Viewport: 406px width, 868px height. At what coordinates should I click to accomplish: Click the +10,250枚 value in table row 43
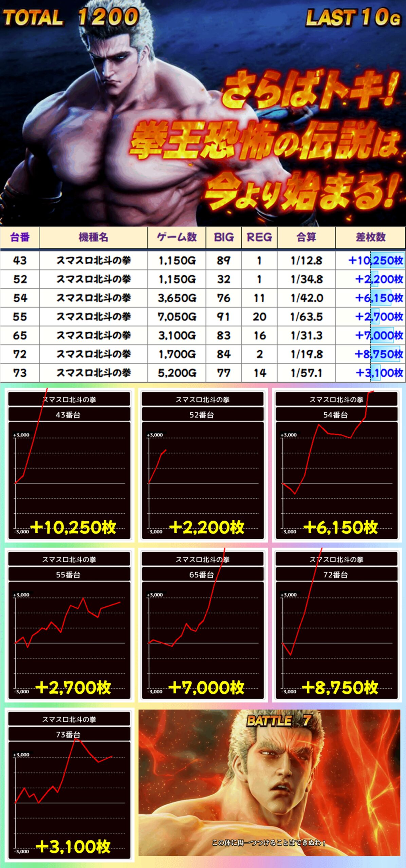point(375,260)
